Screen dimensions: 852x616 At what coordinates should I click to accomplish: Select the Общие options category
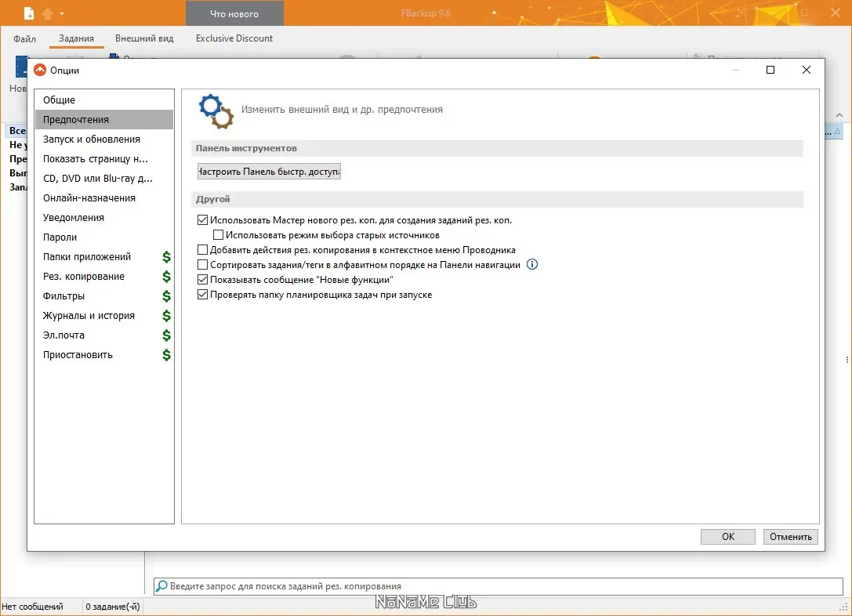(103, 100)
